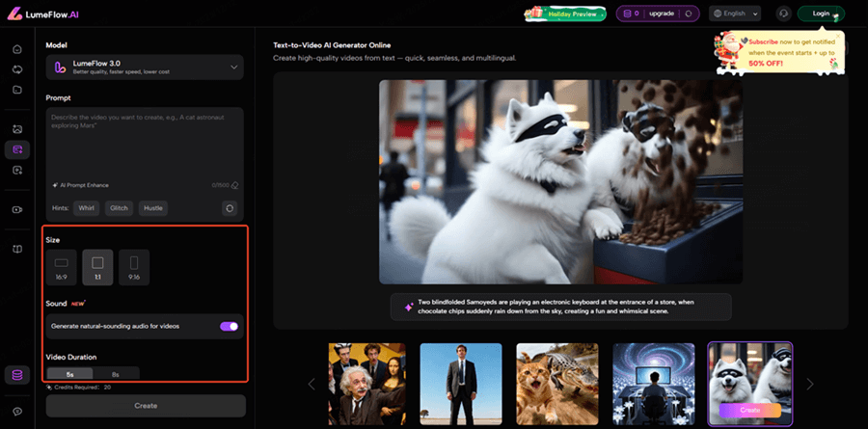
Task: Choose the 8s video duration
Action: 116,374
